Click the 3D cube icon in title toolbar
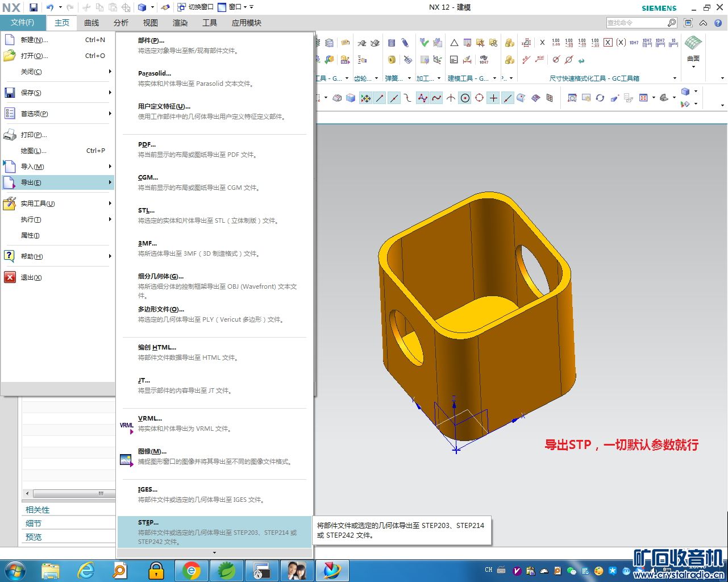This screenshot has height=582, width=728. pos(142,7)
